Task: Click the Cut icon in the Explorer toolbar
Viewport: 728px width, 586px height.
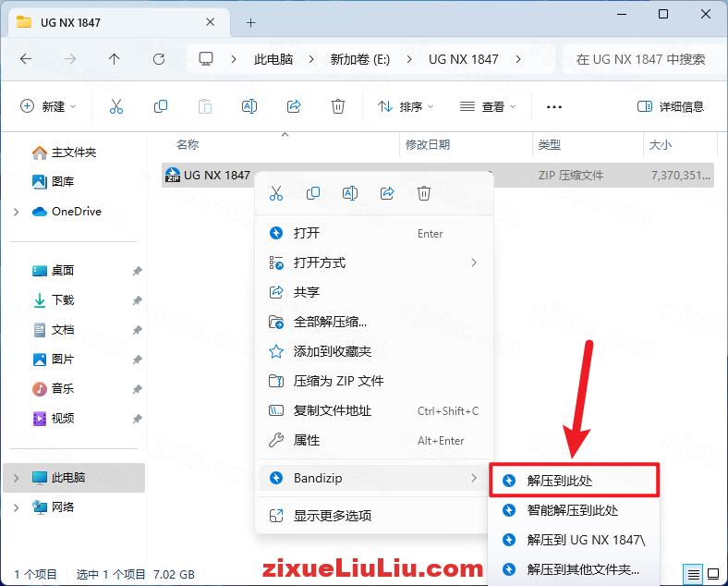Action: tap(116, 107)
